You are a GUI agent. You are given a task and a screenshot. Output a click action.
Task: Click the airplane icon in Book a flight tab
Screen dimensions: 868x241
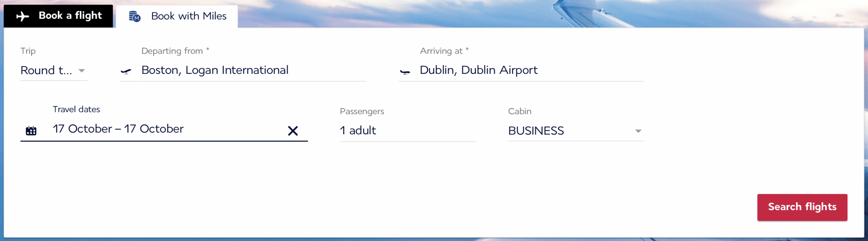(23, 16)
